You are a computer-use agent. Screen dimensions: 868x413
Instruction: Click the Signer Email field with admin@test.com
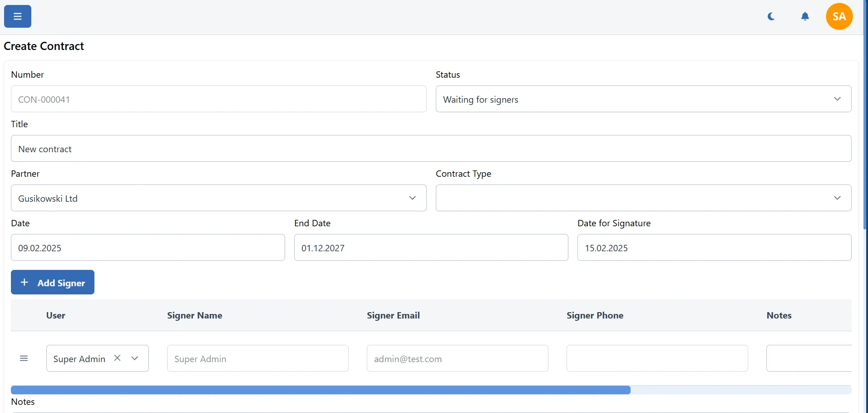pos(457,358)
